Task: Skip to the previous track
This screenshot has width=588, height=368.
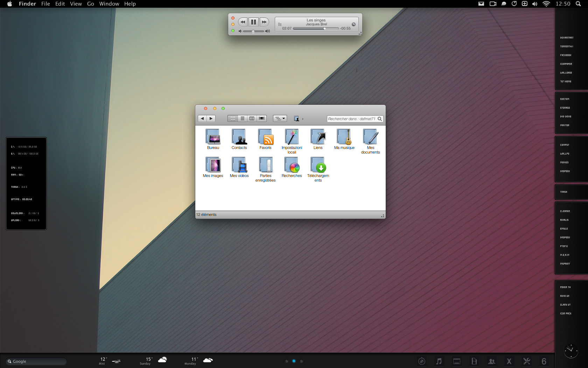Action: point(243,22)
